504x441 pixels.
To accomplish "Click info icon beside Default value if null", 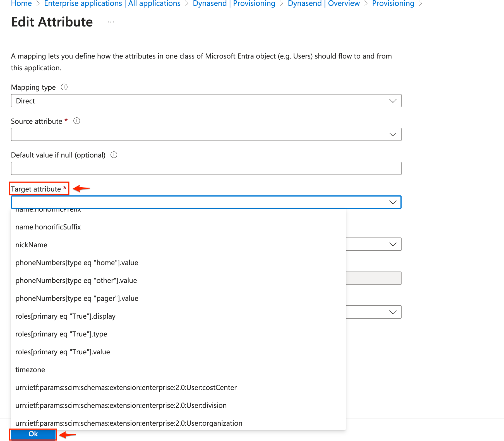I will click(x=114, y=155).
